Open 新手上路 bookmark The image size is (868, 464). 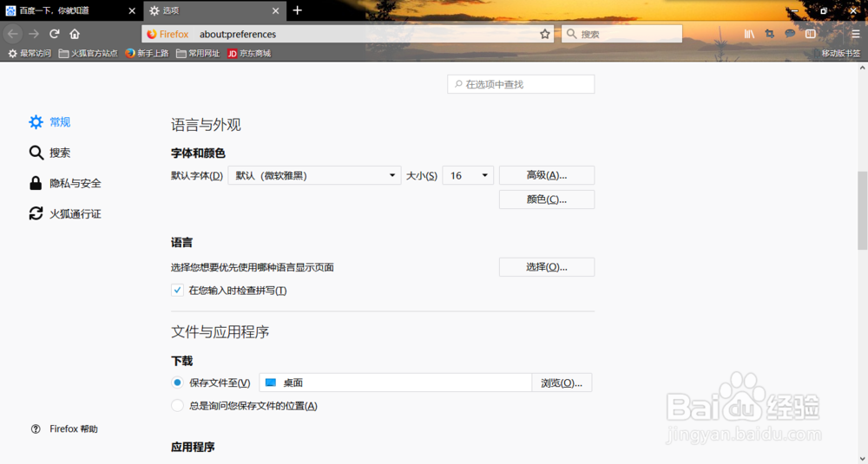(x=147, y=54)
